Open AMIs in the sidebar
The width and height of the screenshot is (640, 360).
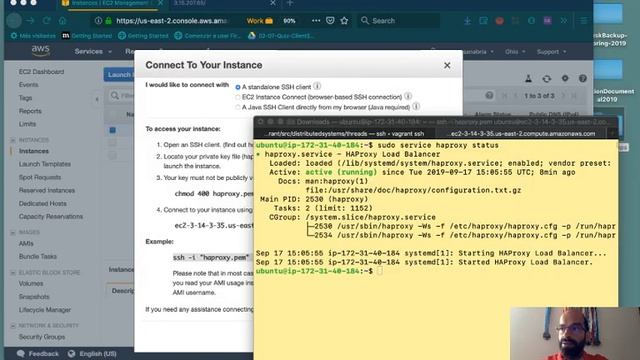pyautogui.click(x=26, y=244)
